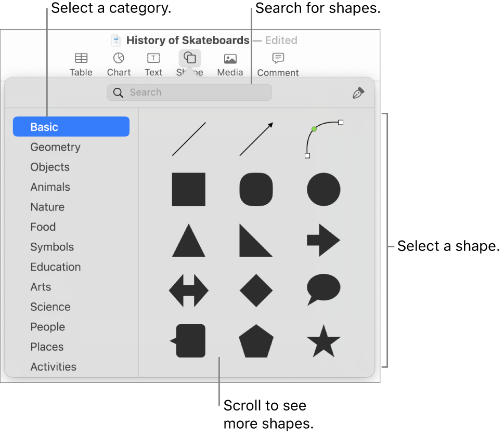The width and height of the screenshot is (504, 437).
Task: Insert the pentagon shape
Action: (256, 341)
